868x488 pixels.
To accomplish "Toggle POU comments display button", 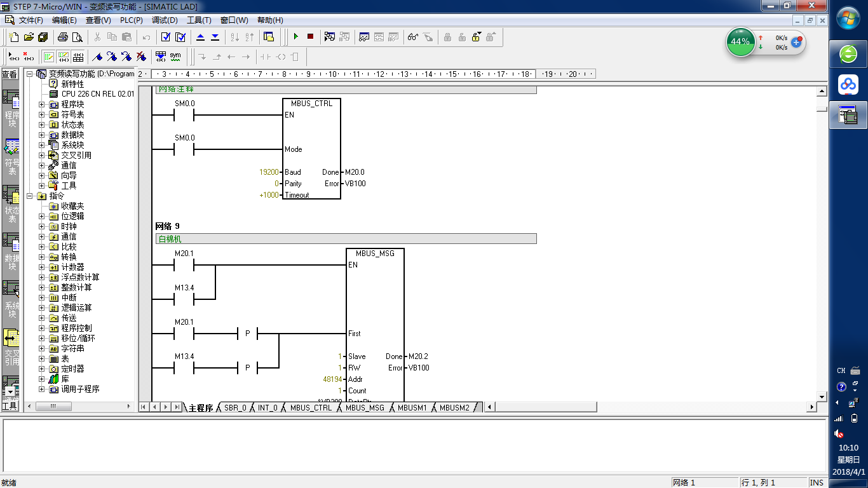I will (49, 57).
